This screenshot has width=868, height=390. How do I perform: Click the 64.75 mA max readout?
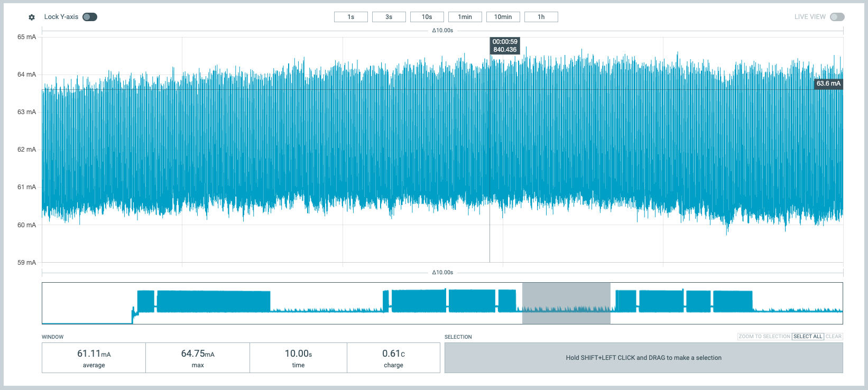tap(198, 358)
